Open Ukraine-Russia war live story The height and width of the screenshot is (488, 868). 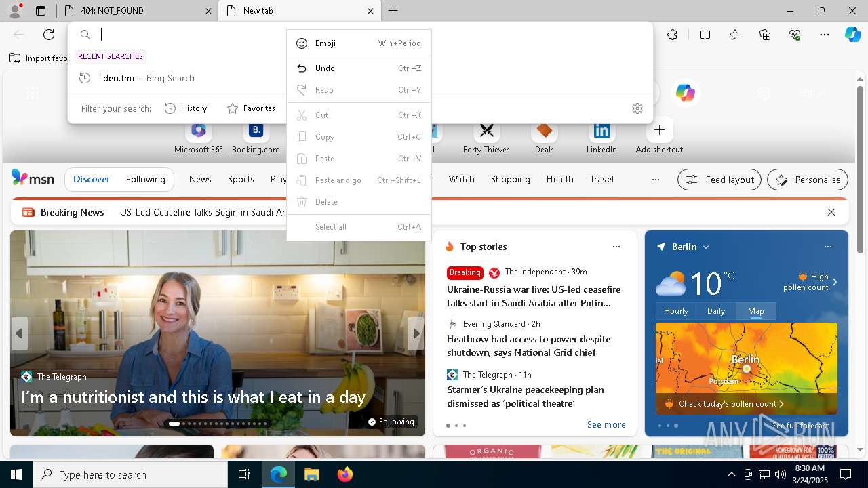(x=534, y=296)
